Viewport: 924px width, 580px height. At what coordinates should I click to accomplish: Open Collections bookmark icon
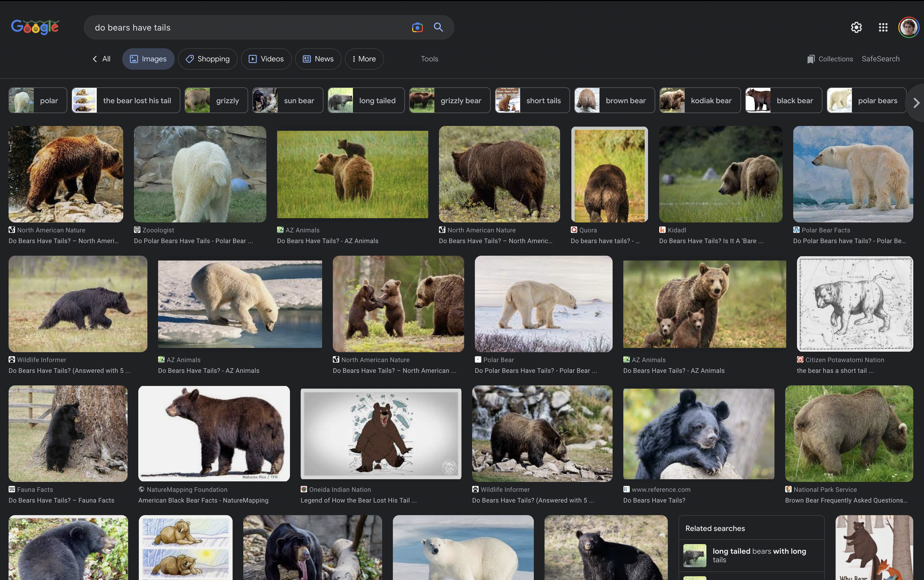tap(810, 59)
